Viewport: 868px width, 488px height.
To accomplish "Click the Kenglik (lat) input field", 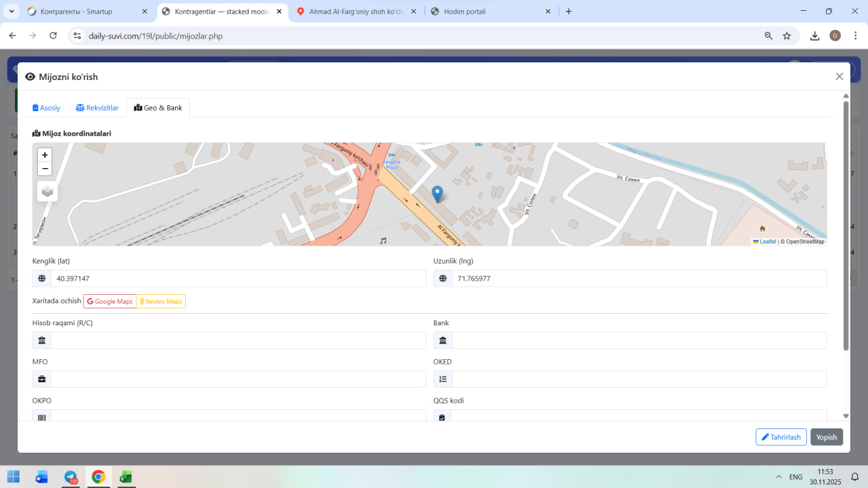I will point(237,279).
